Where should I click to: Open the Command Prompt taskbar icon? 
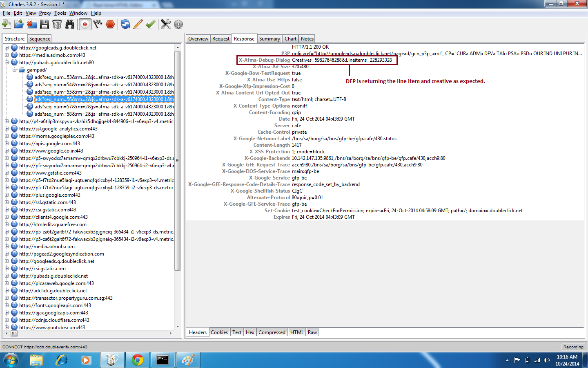pyautogui.click(x=163, y=360)
